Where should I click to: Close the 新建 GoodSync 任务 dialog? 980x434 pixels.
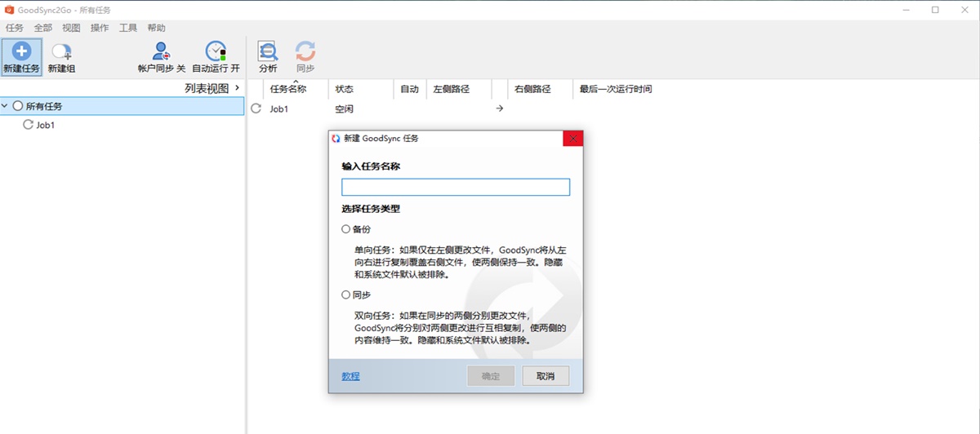point(572,139)
